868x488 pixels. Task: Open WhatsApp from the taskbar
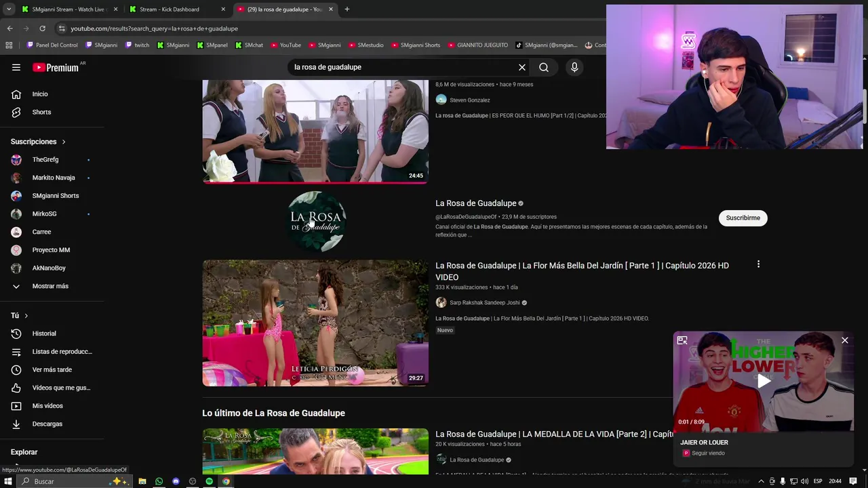(x=159, y=481)
